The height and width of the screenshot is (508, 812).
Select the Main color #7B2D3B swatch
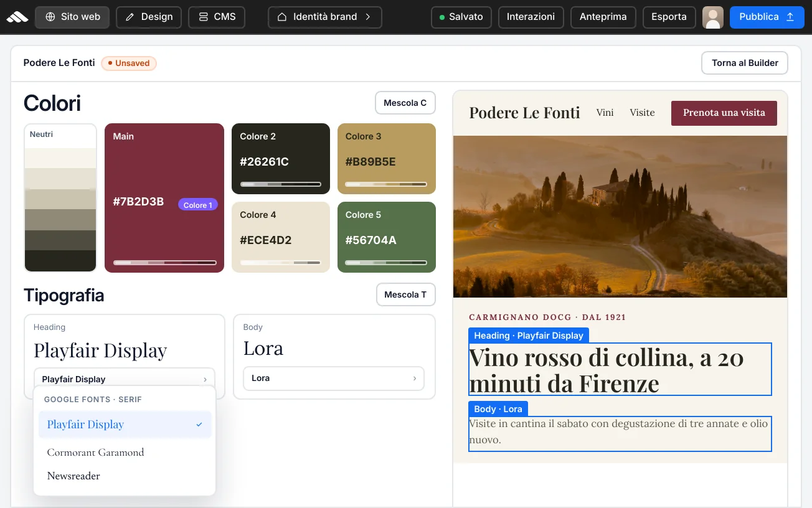coord(164,198)
